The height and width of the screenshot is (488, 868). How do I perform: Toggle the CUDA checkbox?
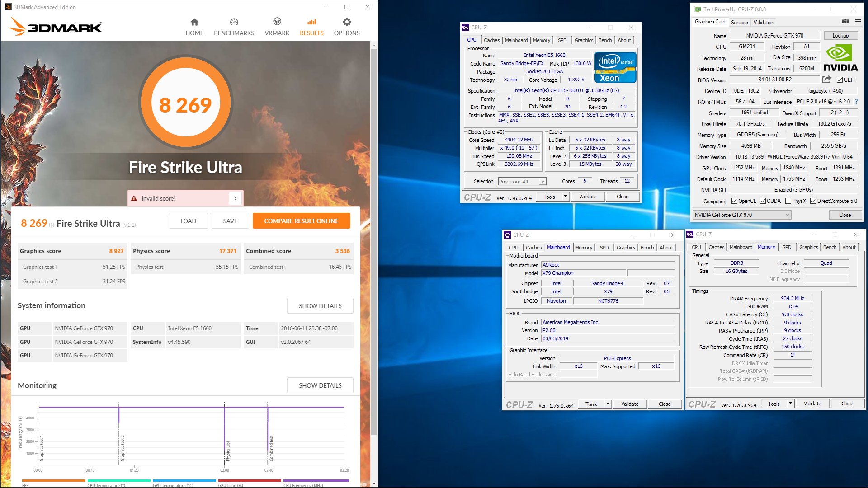point(763,201)
